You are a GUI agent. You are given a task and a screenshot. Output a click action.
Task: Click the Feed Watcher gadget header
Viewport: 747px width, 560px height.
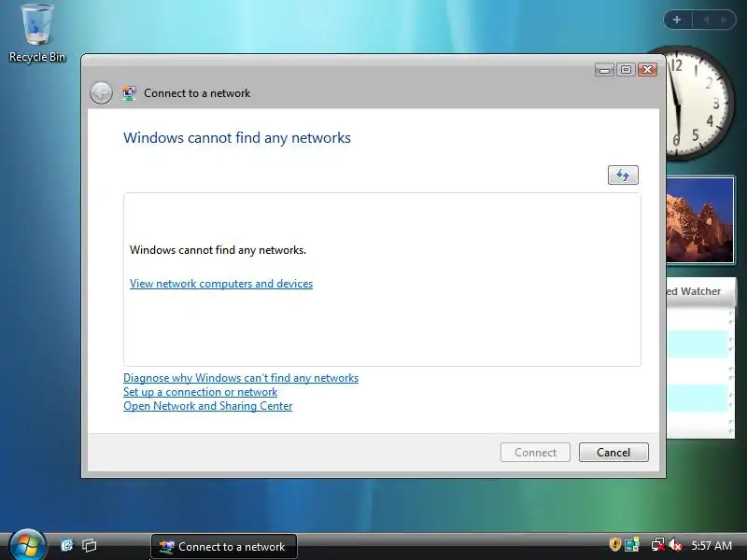pos(700,291)
